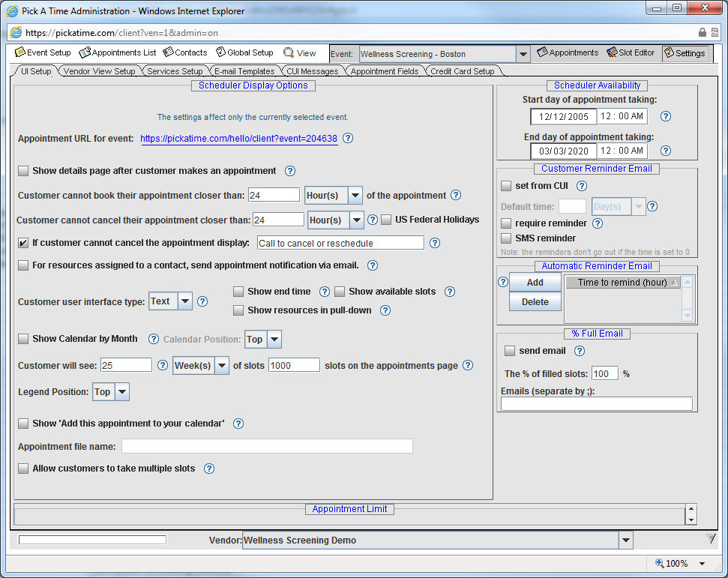Enable Show details page after appointment checkbox

click(23, 171)
